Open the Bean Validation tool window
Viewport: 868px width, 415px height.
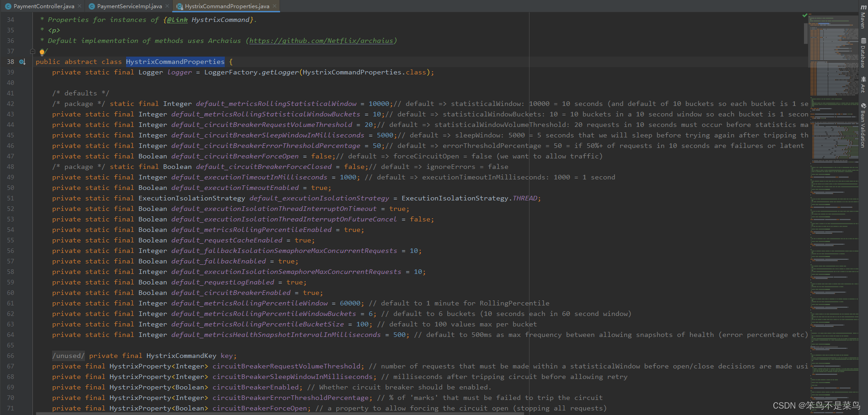(863, 125)
